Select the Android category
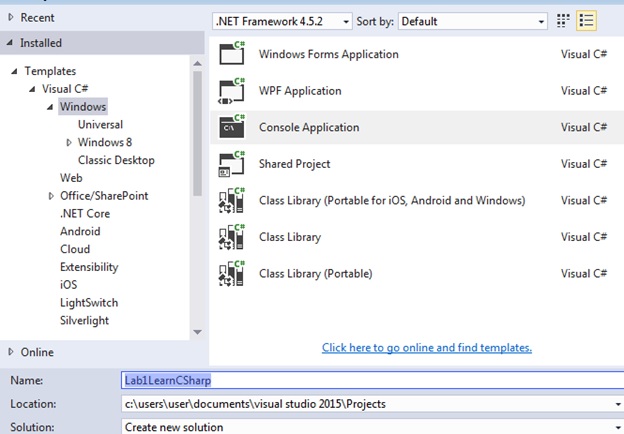Image resolution: width=624 pixels, height=434 pixels. point(80,231)
